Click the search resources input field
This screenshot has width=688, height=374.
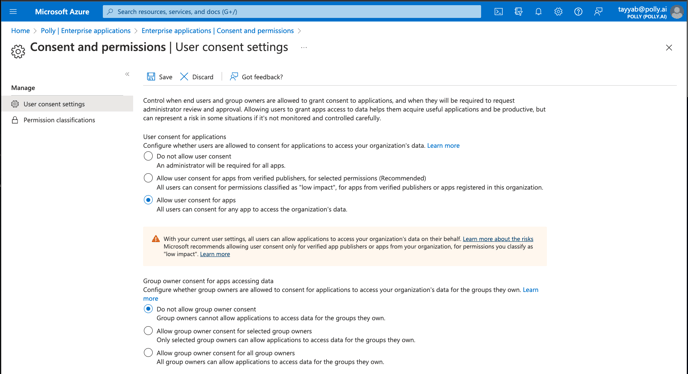292,12
